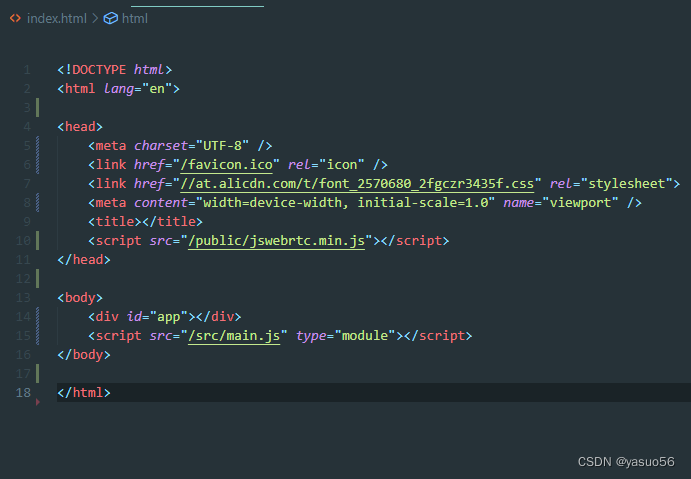
Task: Click the <!DOCTYPE html> declaration text
Action: (x=115, y=70)
